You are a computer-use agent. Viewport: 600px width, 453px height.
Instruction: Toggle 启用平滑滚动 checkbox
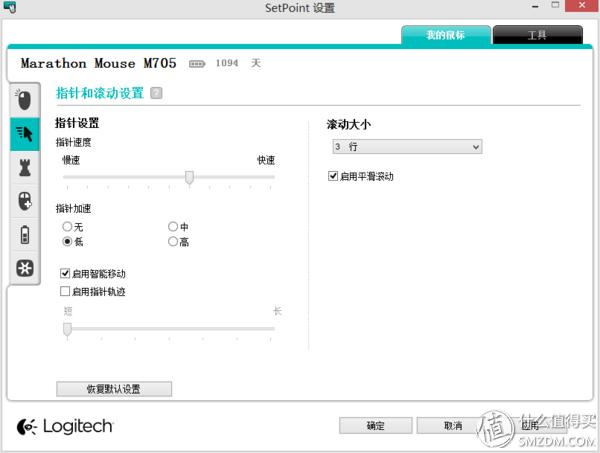pyautogui.click(x=333, y=176)
